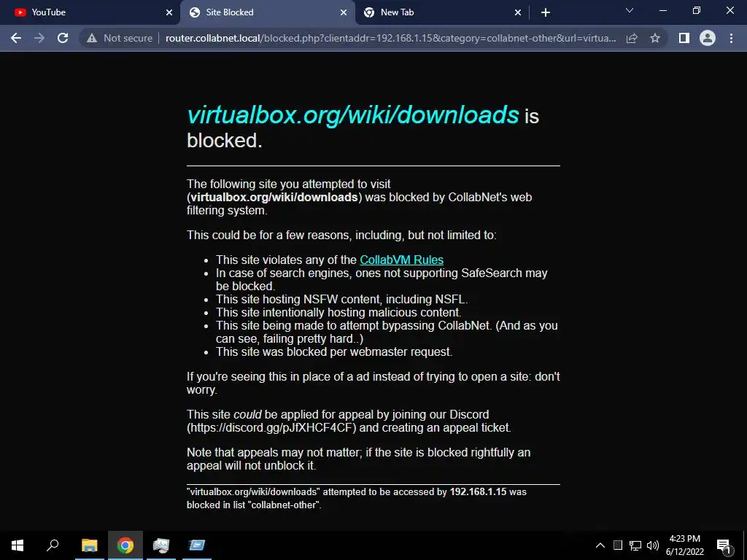
Task: Open the Chrome side panel
Action: [684, 38]
